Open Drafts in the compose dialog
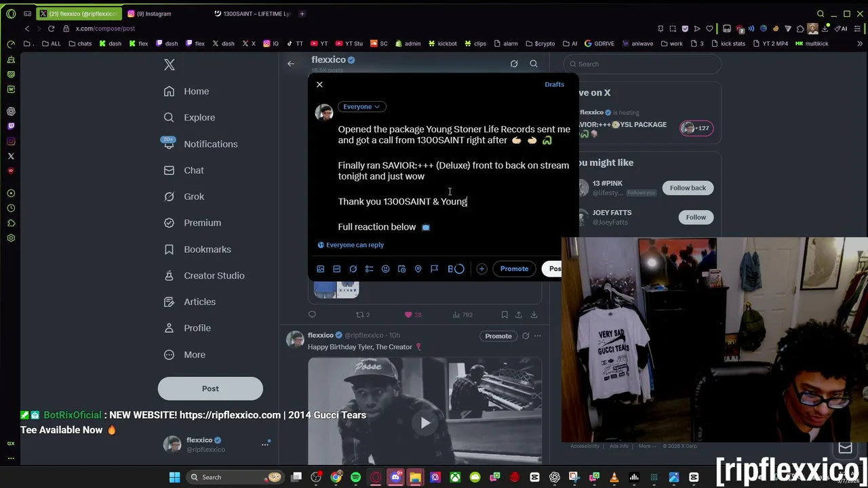This screenshot has width=868, height=488. [554, 85]
